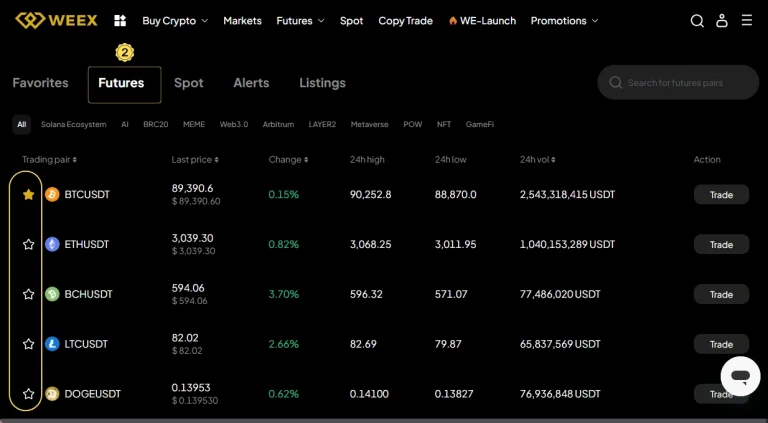Screen dimensions: 768x423
Task: Unfavorite BTCUSDT using the gold star
Action: coord(28,194)
